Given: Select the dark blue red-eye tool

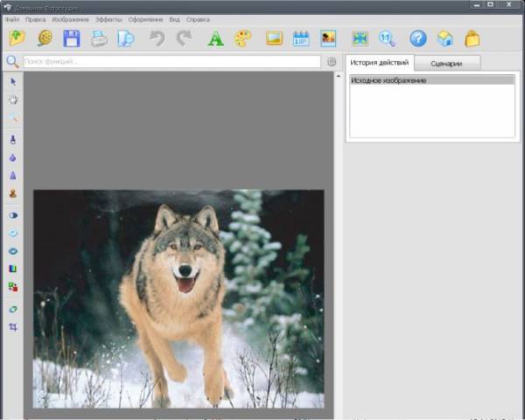Looking at the screenshot, I should tap(13, 251).
